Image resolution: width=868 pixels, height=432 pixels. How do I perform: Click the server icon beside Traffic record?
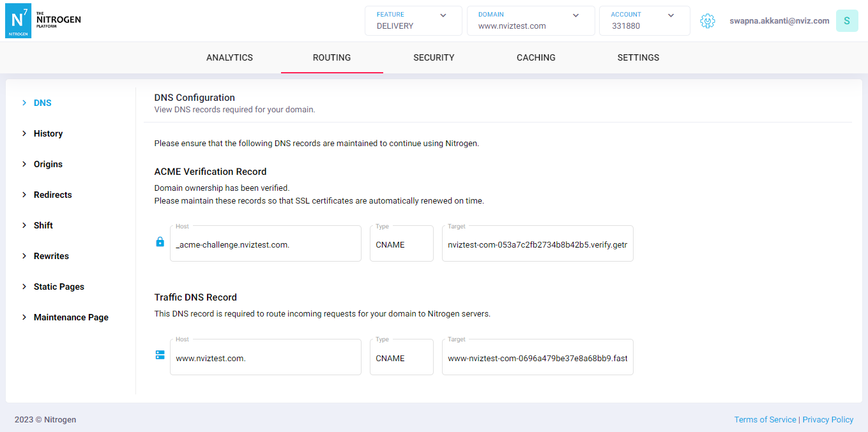click(160, 355)
